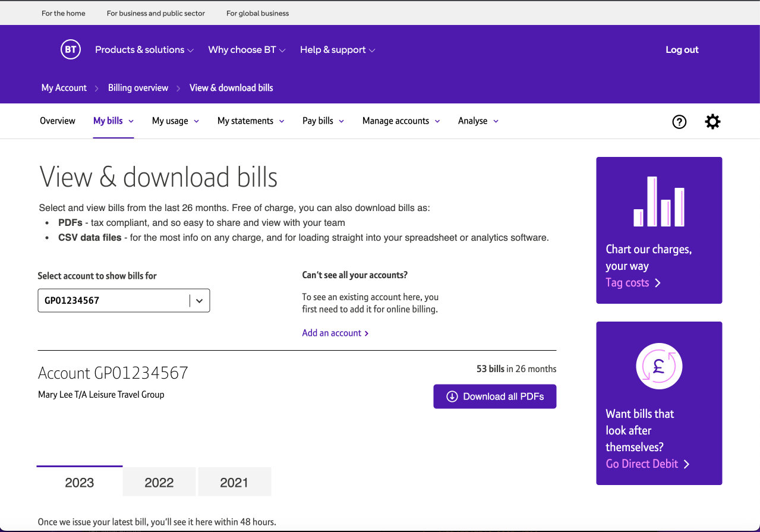Viewport: 760px width, 532px height.
Task: Go to My Account breadcrumb
Action: [64, 88]
